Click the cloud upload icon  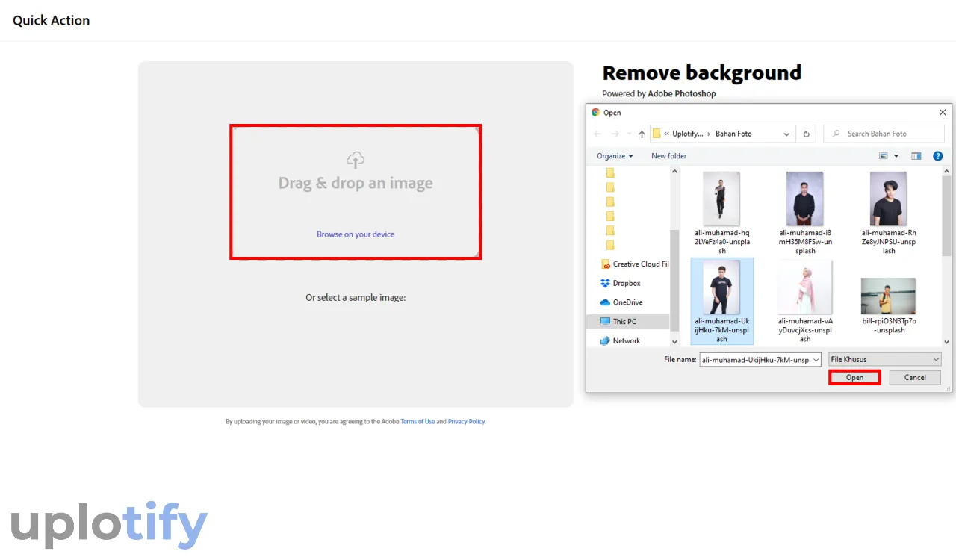356,159
